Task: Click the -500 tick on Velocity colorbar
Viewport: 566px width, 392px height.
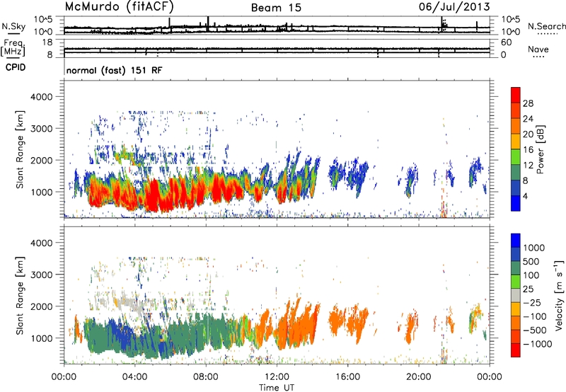Action: tap(534, 330)
